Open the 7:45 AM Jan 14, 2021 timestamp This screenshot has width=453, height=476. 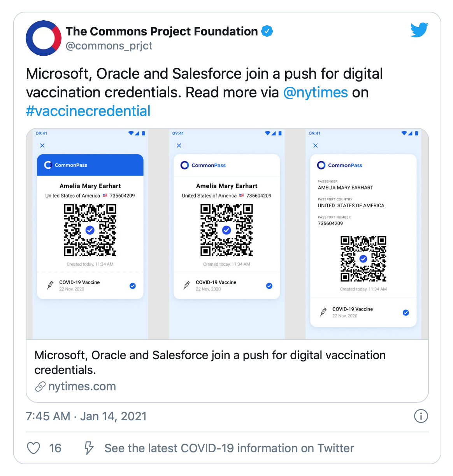pos(86,416)
